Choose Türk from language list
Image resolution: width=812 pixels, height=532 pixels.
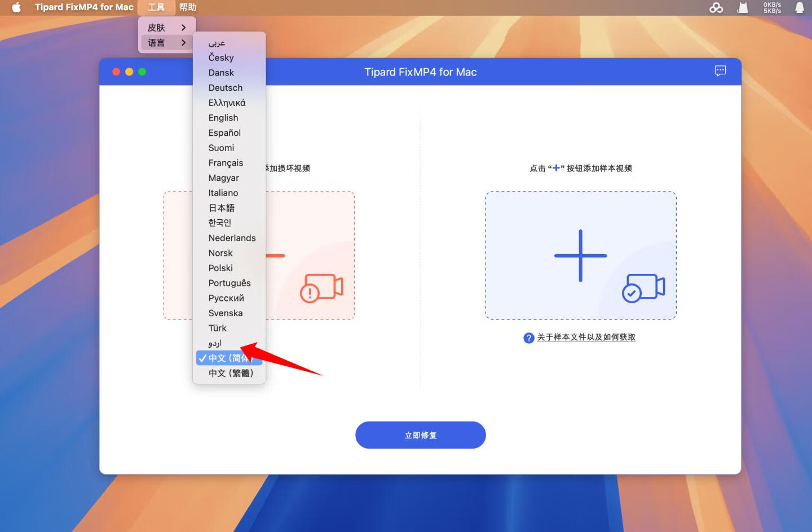pyautogui.click(x=229, y=328)
